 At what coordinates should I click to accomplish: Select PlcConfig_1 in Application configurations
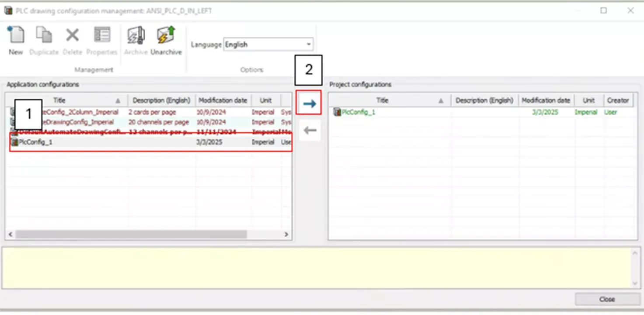(150, 142)
